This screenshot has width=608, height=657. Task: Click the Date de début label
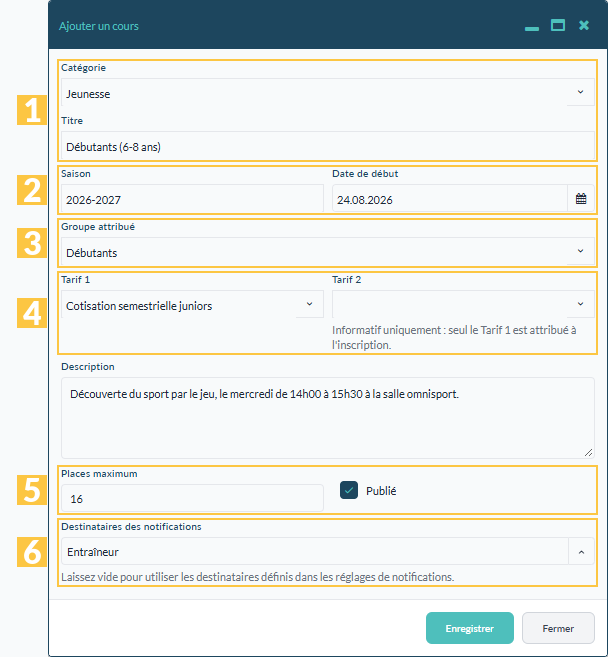click(365, 173)
